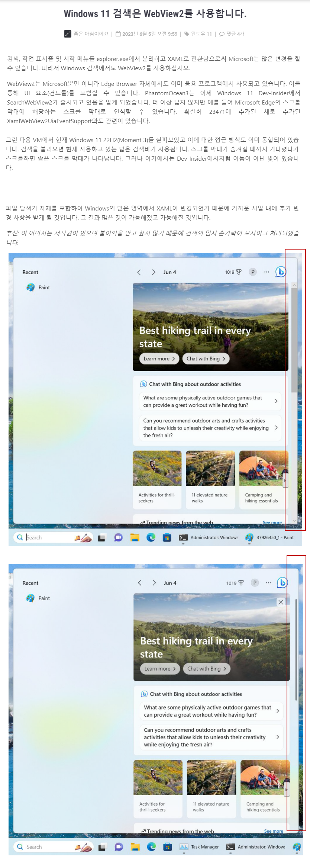310x868 pixels.
Task: Open the 1019 rewards trophy in upper screenshot
Action: (233, 272)
